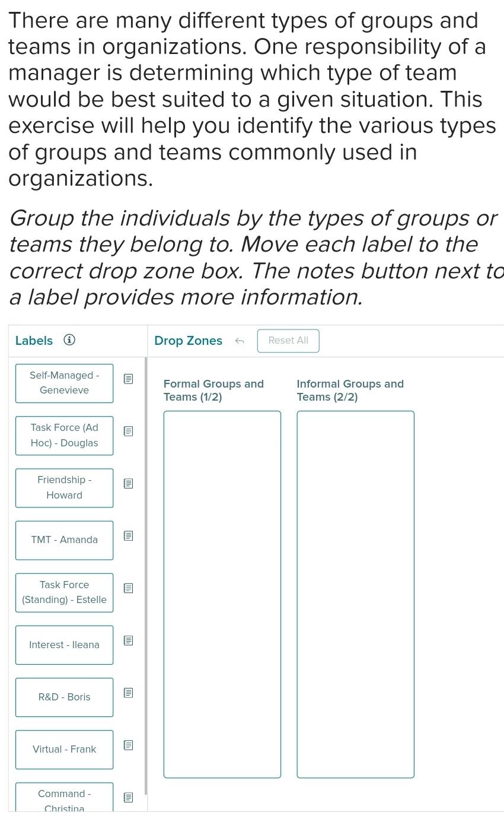View notes for Task Force (Standing) - Estelle

click(127, 588)
